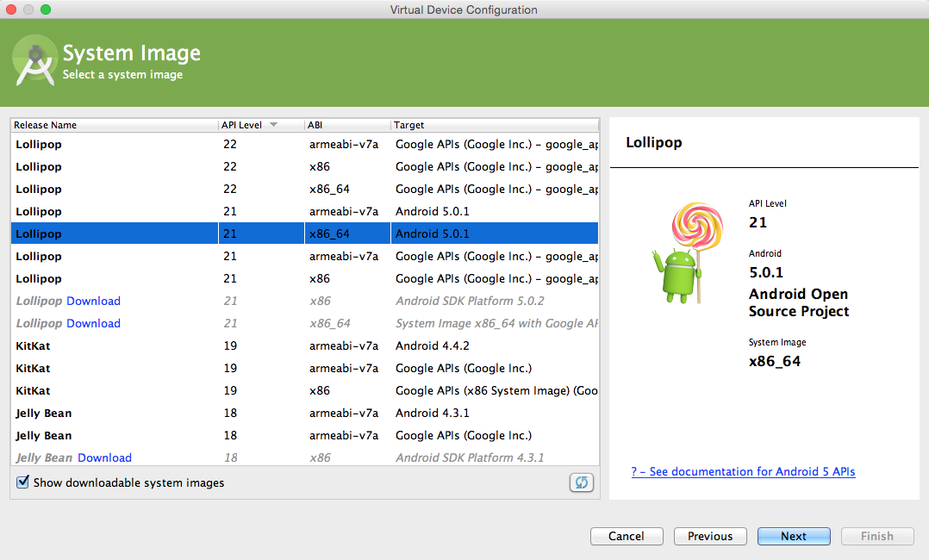
Task: Select Lollipop API 22 x86_64 Google APIs row
Action: [x=304, y=189]
